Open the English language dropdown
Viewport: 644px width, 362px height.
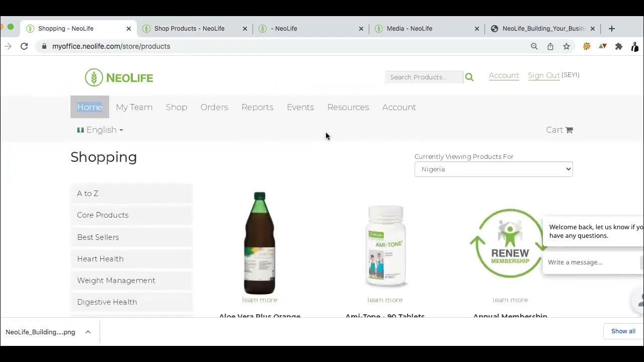coord(100,130)
